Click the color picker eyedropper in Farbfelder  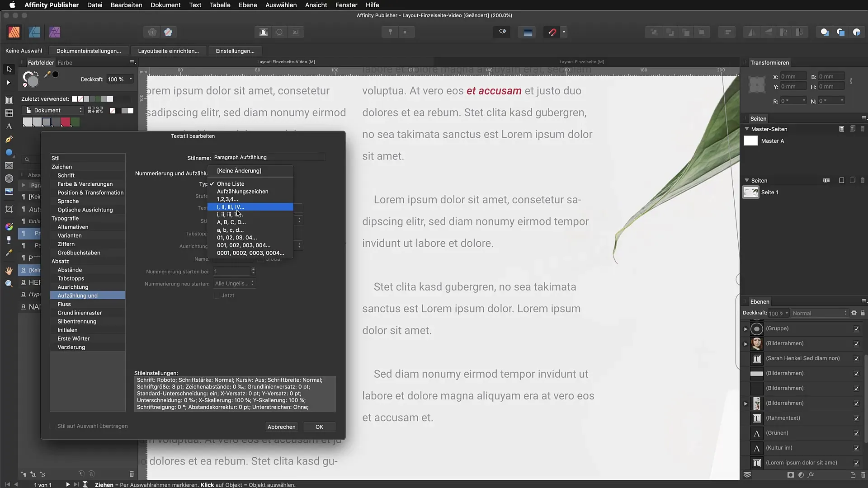(47, 75)
